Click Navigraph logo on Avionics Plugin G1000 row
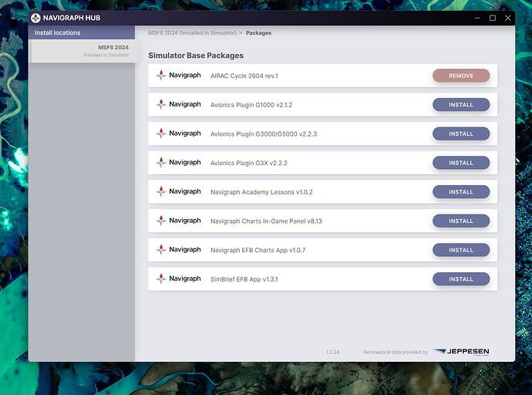 [x=178, y=104]
